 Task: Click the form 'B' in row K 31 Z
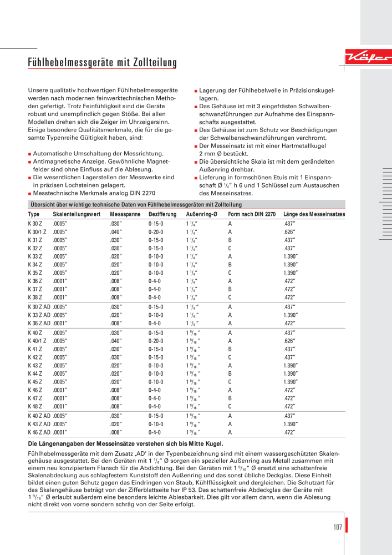pyautogui.click(x=230, y=240)
